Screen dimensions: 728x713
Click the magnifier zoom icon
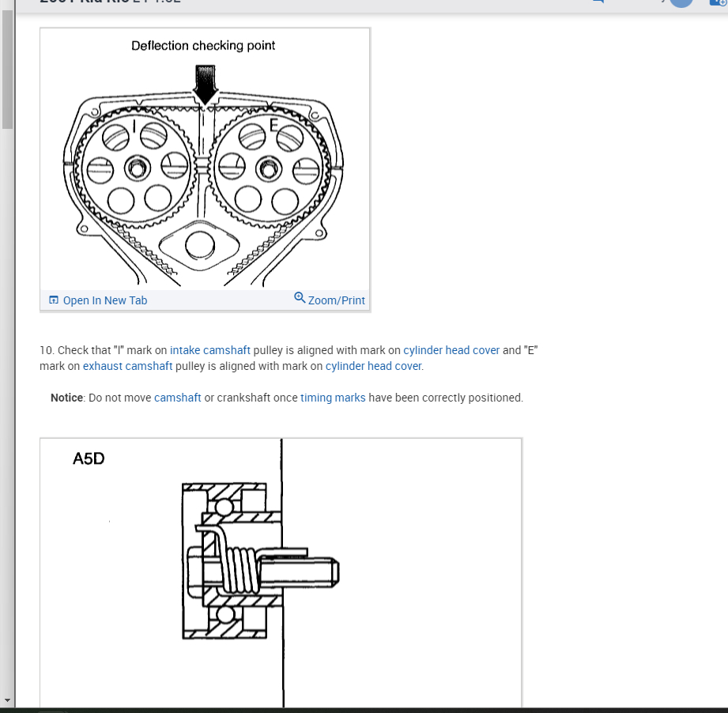pyautogui.click(x=300, y=297)
